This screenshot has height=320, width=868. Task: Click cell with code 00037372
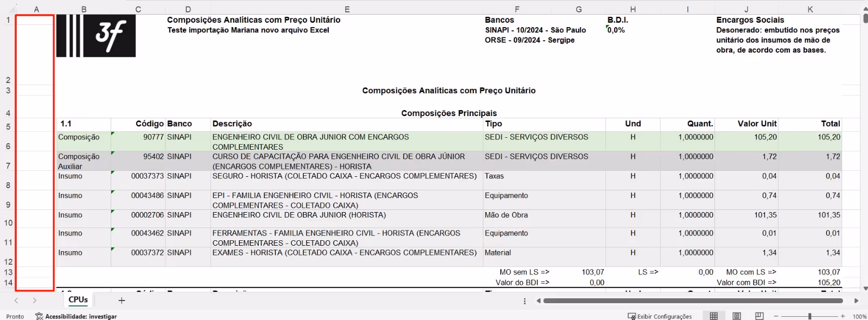(138, 257)
